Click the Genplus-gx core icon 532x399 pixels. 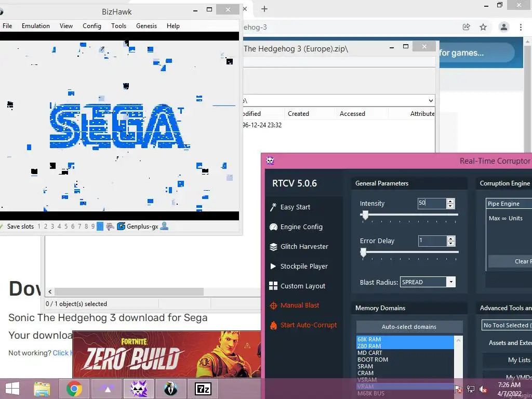click(121, 227)
